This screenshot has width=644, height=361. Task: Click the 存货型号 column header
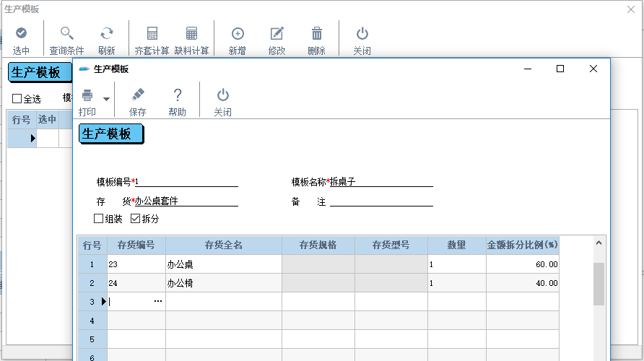click(x=391, y=245)
